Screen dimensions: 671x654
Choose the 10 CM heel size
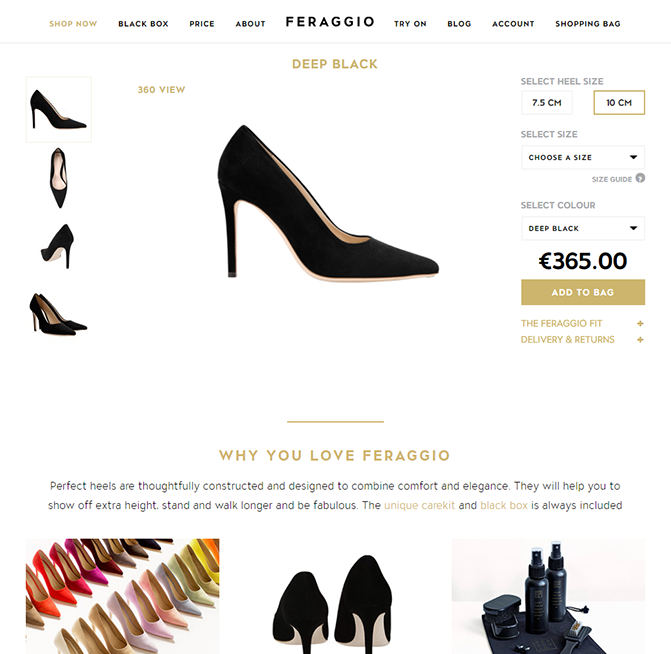click(619, 103)
